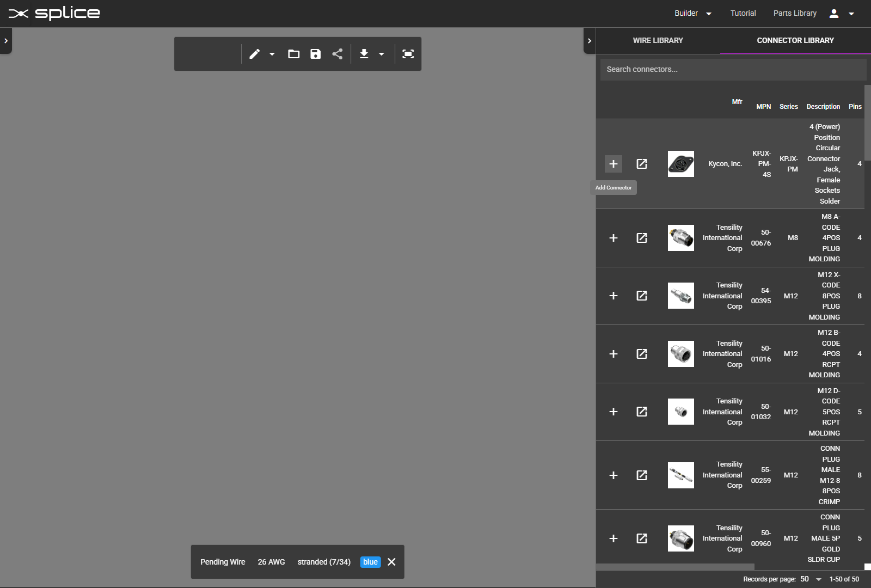This screenshot has width=871, height=588.
Task: Go to Parts Library
Action: pyautogui.click(x=795, y=13)
